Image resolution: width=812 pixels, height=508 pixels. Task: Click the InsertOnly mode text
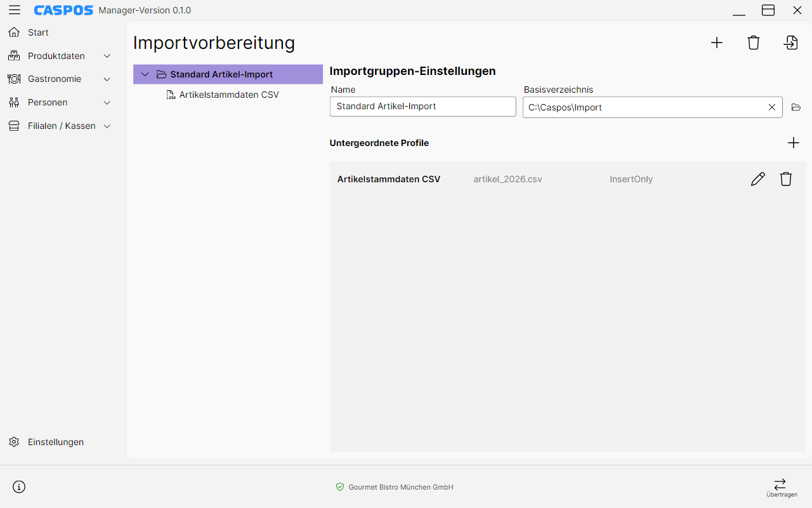[x=631, y=179]
